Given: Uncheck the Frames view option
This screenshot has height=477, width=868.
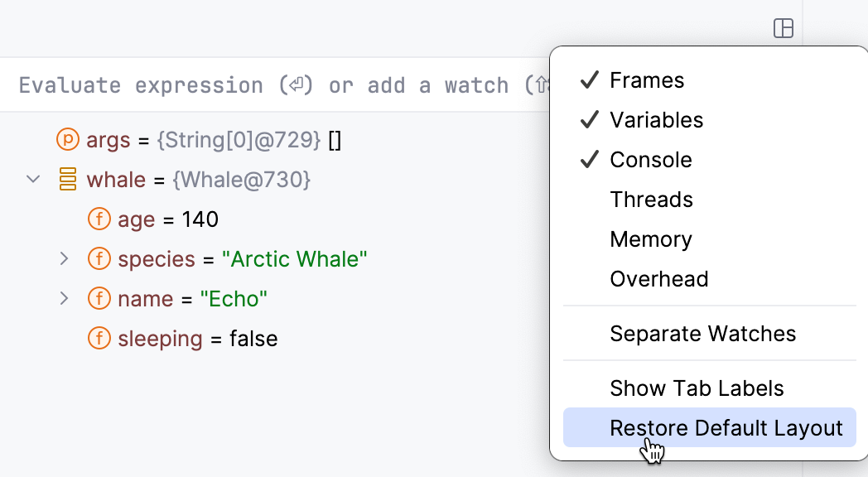Looking at the screenshot, I should point(646,79).
